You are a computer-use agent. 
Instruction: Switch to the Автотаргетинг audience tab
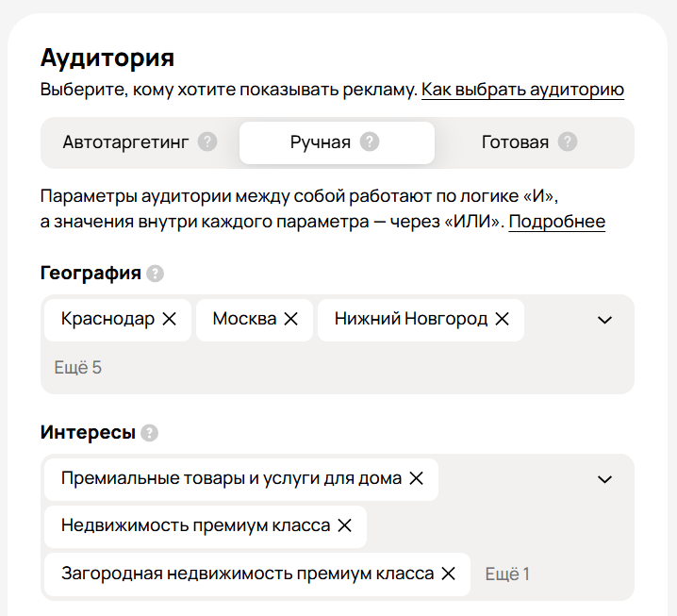click(x=140, y=142)
